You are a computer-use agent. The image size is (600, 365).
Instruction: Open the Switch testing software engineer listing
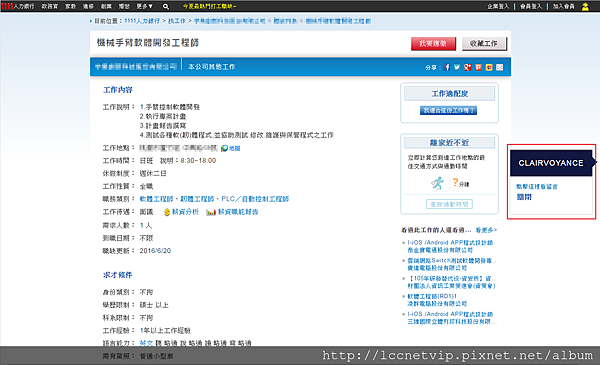click(x=452, y=261)
